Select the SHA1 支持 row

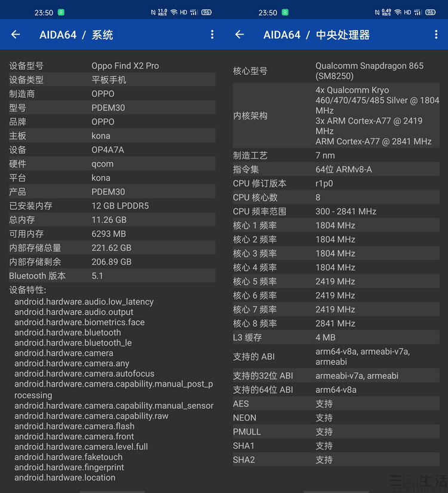tap(336, 446)
